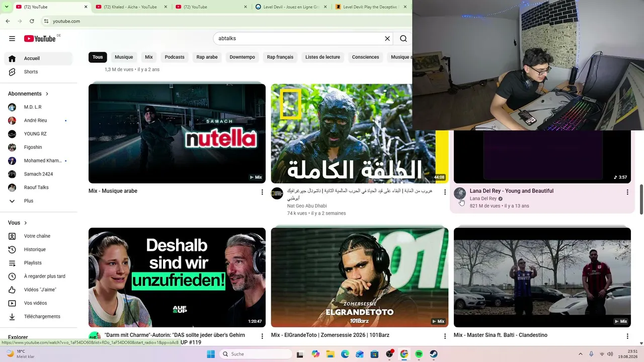
Task: Clear the search box with the X
Action: tap(387, 39)
